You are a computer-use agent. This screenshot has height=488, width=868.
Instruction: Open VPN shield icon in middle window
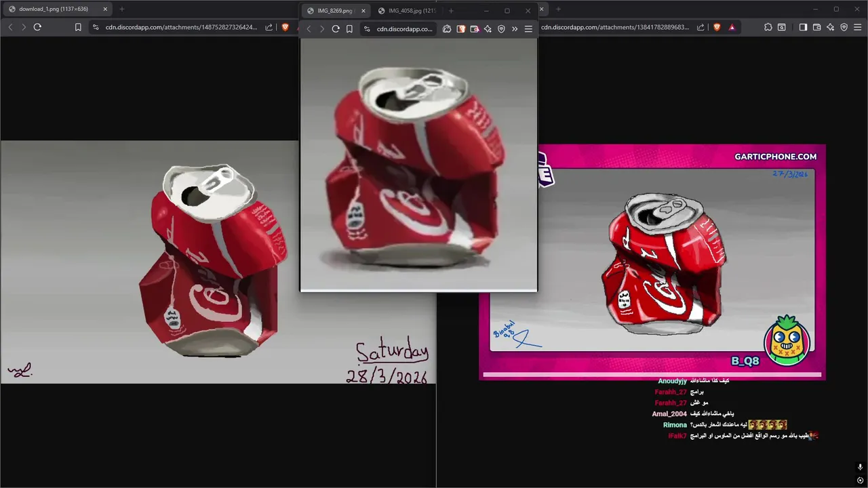pyautogui.click(x=501, y=29)
